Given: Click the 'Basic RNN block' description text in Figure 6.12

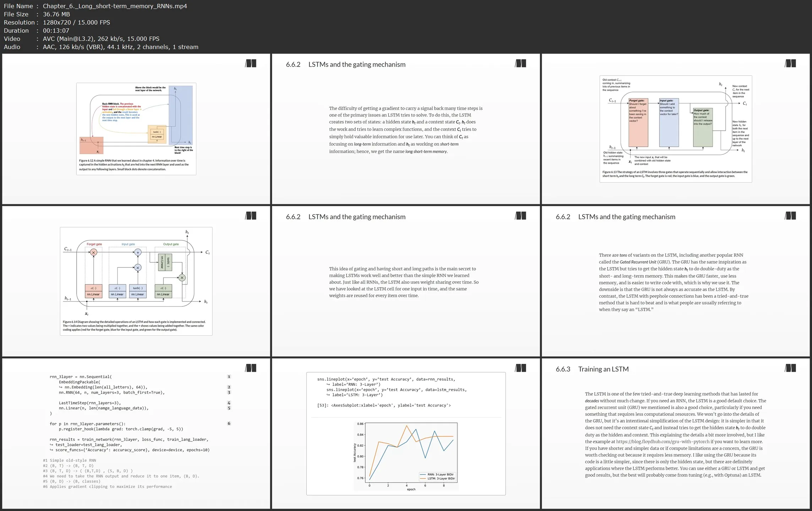Looking at the screenshot, I should (121, 112).
